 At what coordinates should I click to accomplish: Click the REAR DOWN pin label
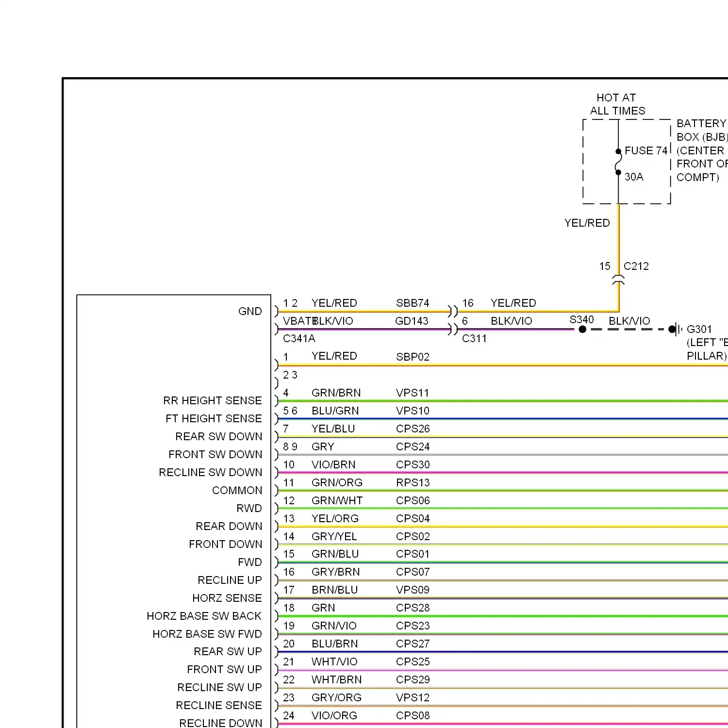pyautogui.click(x=229, y=526)
